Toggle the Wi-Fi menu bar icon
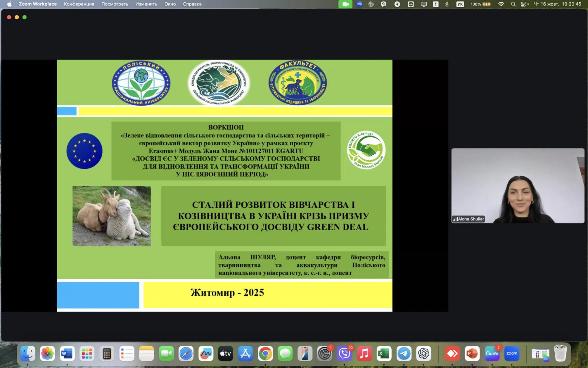The image size is (588, 368). [x=501, y=4]
